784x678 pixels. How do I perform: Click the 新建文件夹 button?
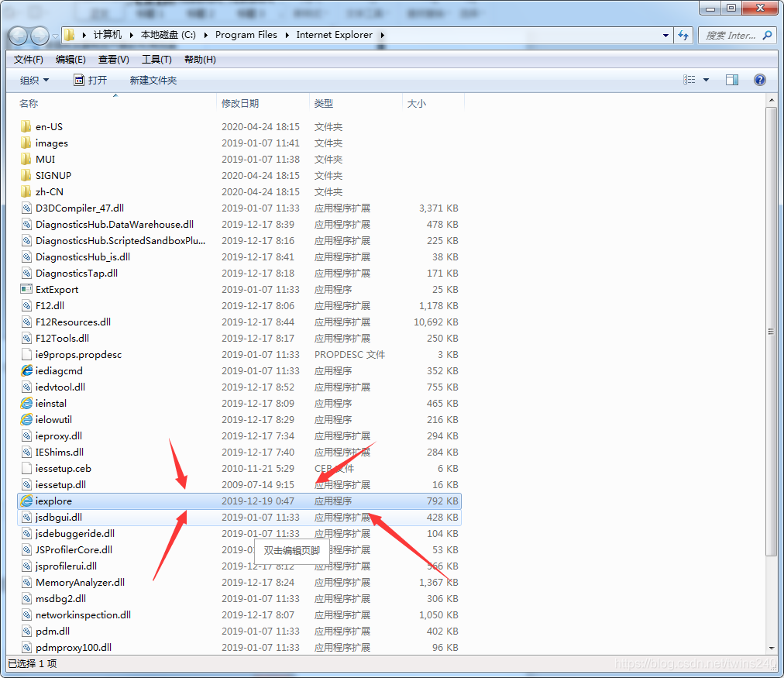(153, 80)
